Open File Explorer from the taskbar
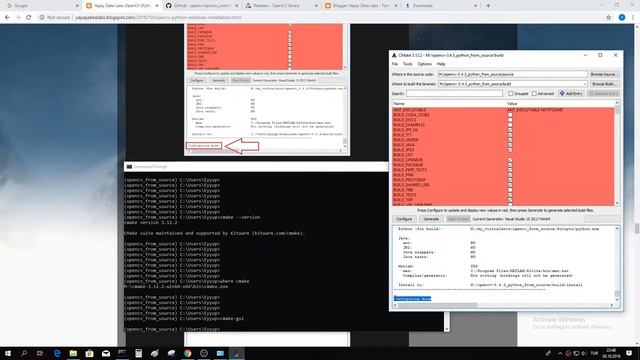This screenshot has height=360, width=640. (73, 353)
